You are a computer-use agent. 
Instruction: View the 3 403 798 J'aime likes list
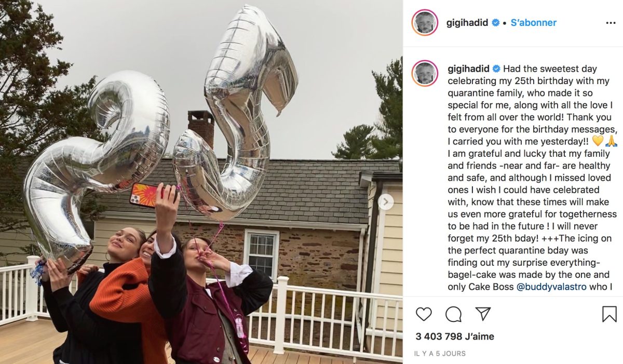455,336
